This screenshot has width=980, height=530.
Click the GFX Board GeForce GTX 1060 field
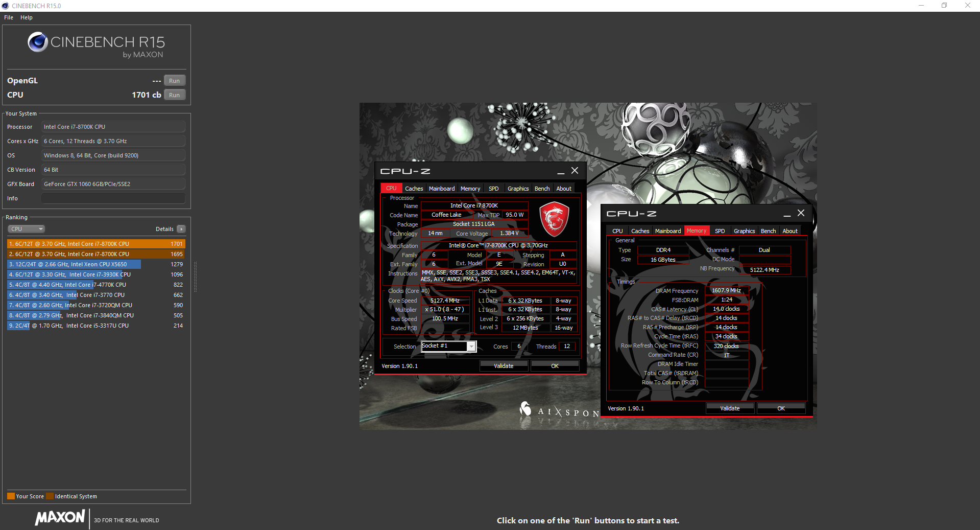pos(113,184)
